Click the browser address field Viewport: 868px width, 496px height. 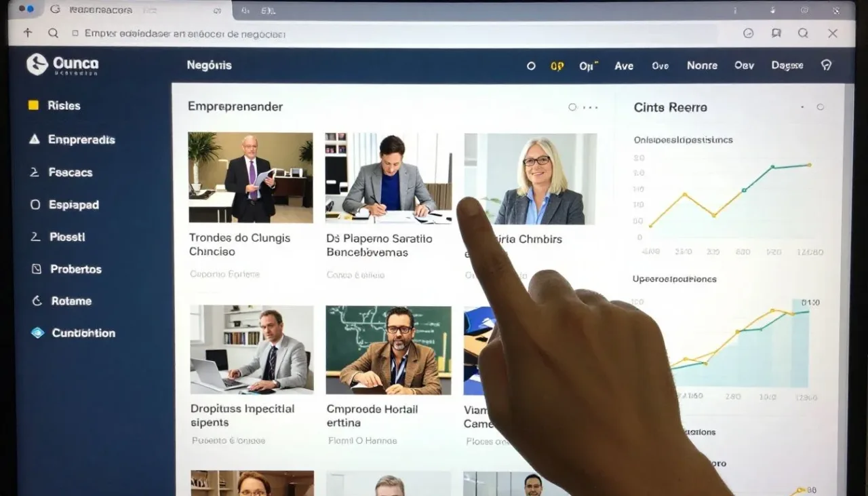(393, 33)
